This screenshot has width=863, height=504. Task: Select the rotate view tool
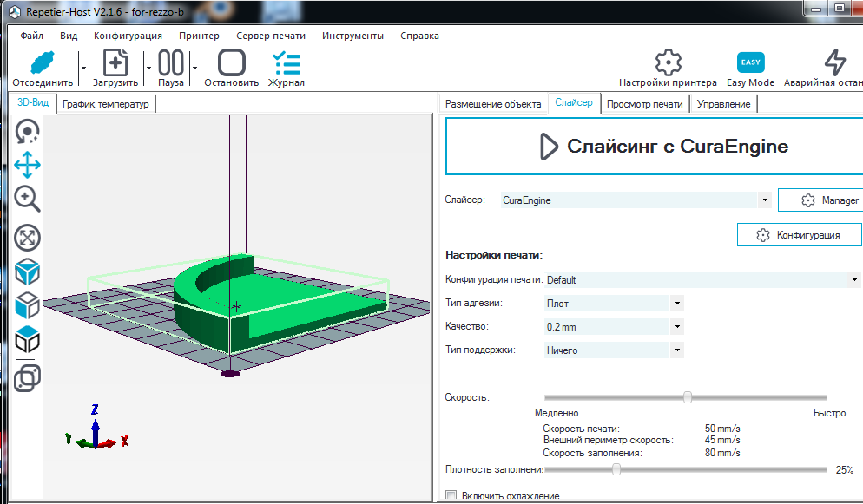point(27,132)
